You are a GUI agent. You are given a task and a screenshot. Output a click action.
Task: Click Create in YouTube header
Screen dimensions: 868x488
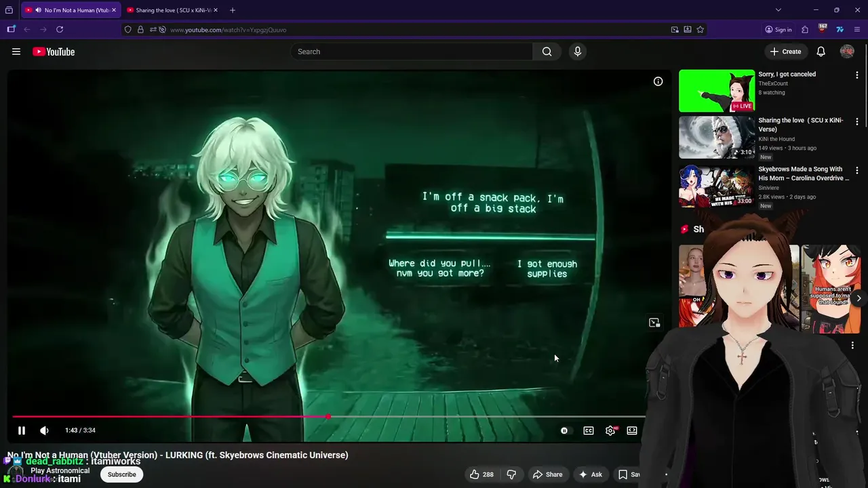785,52
